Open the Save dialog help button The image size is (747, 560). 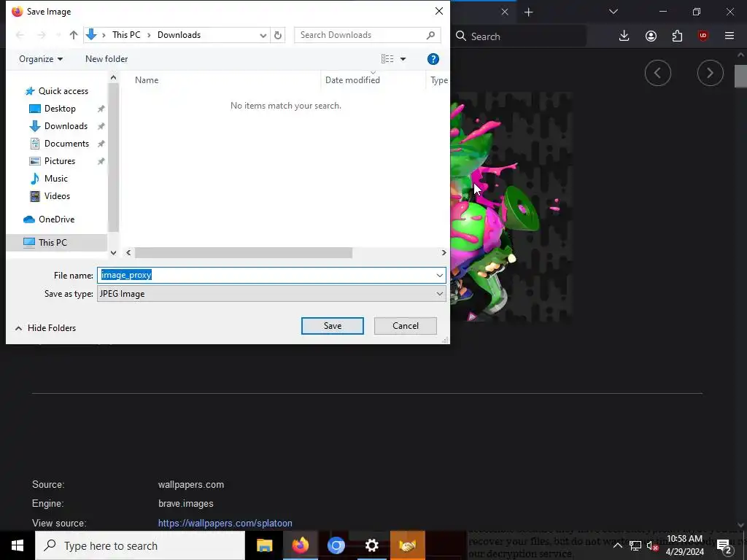click(433, 59)
